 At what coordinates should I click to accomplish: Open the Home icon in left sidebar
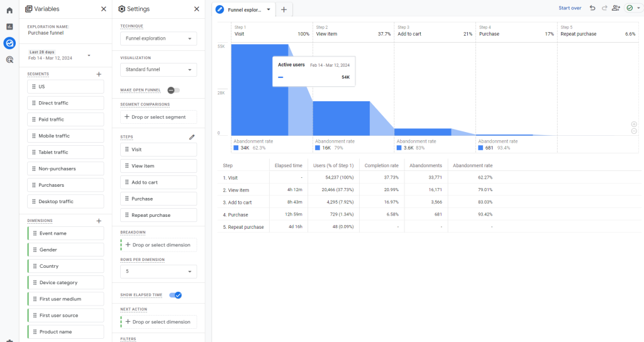pos(9,10)
